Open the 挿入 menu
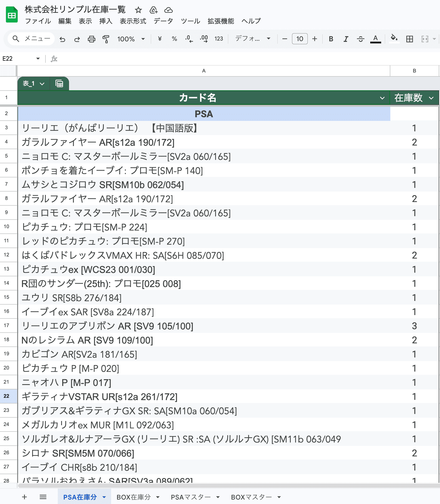Image resolution: width=440 pixels, height=504 pixels. (106, 21)
